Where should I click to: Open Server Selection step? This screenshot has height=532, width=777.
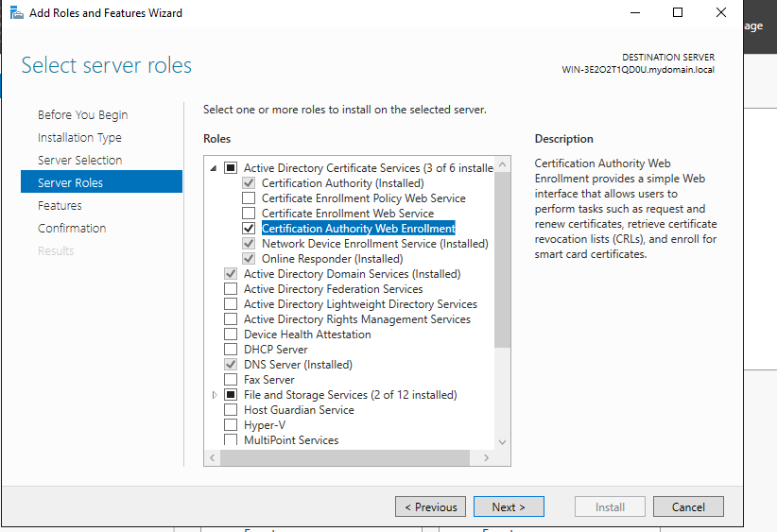coord(79,160)
